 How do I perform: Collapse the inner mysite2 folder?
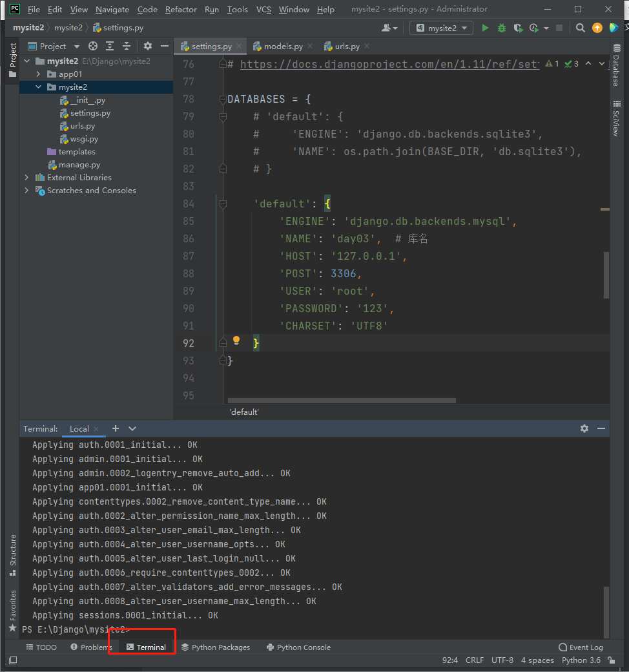[38, 87]
